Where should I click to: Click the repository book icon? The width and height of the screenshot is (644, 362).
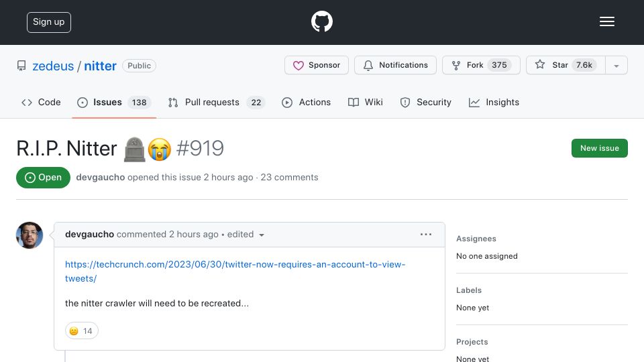(x=21, y=66)
